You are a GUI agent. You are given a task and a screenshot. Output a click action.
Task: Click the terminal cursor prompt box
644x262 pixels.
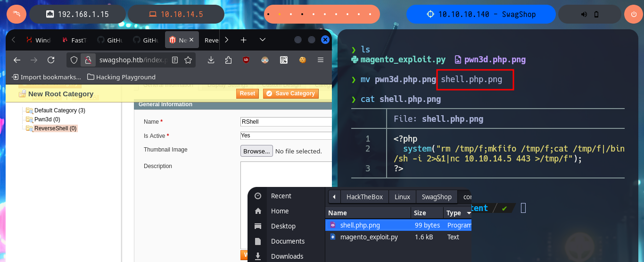[x=523, y=208]
